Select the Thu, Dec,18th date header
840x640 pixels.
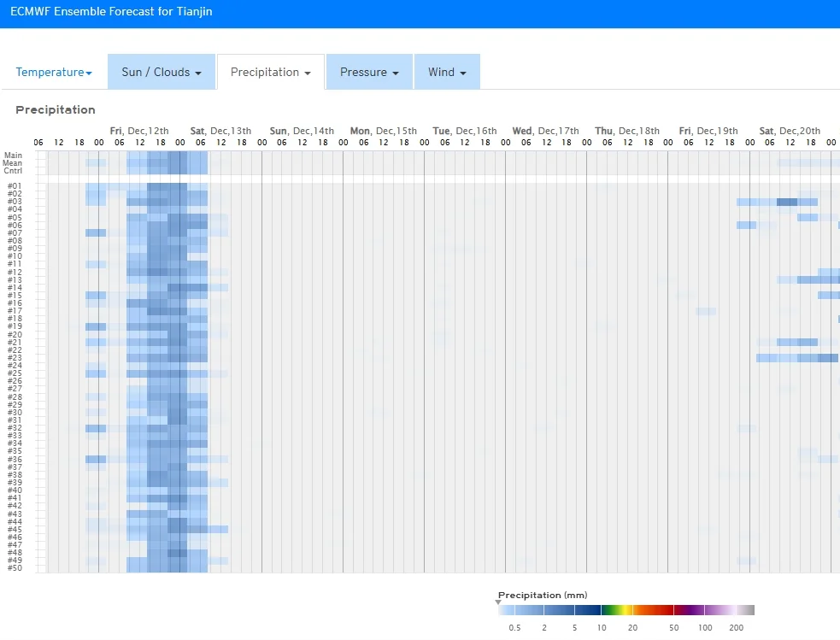pyautogui.click(x=626, y=131)
